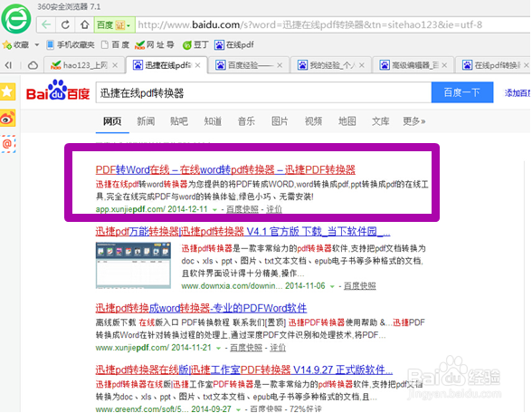The width and height of the screenshot is (532, 413).
Task: Select the 音乐 search category
Action: pyautogui.click(x=246, y=121)
